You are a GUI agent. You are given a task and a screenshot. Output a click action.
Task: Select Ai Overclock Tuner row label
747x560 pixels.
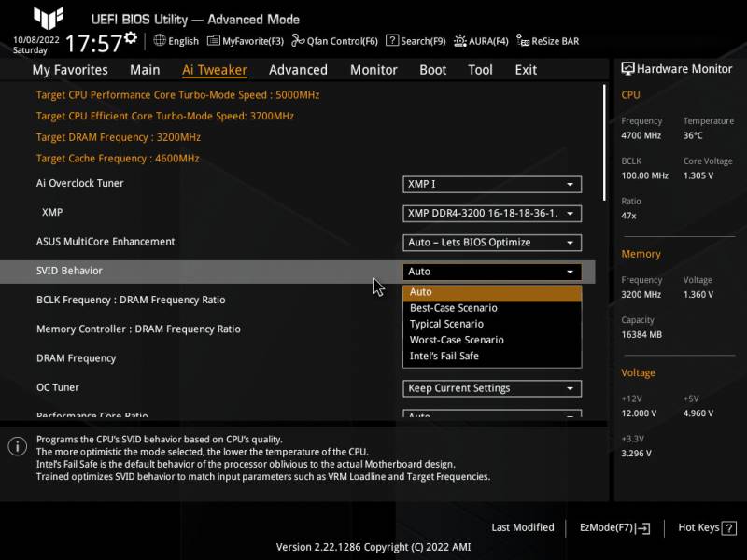80,183
